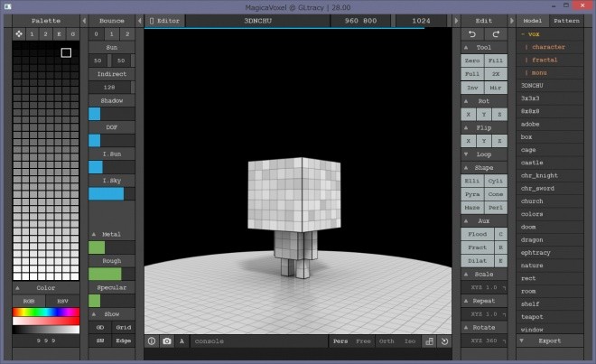Load the chr_knight model
596x364 pixels.
click(539, 175)
